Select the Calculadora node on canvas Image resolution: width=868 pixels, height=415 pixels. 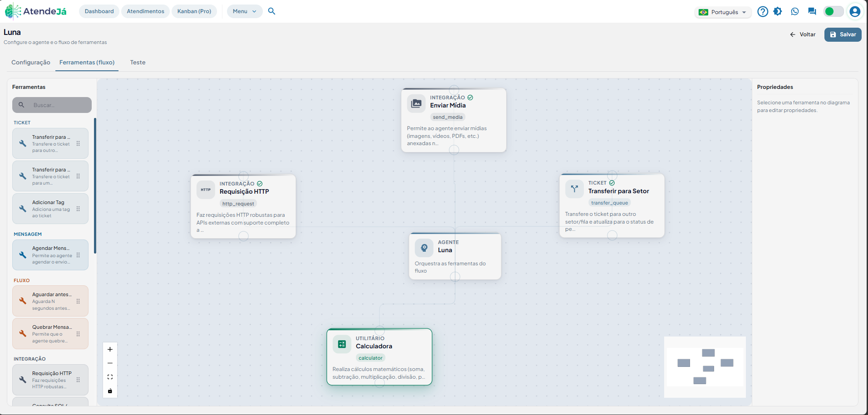pos(380,357)
